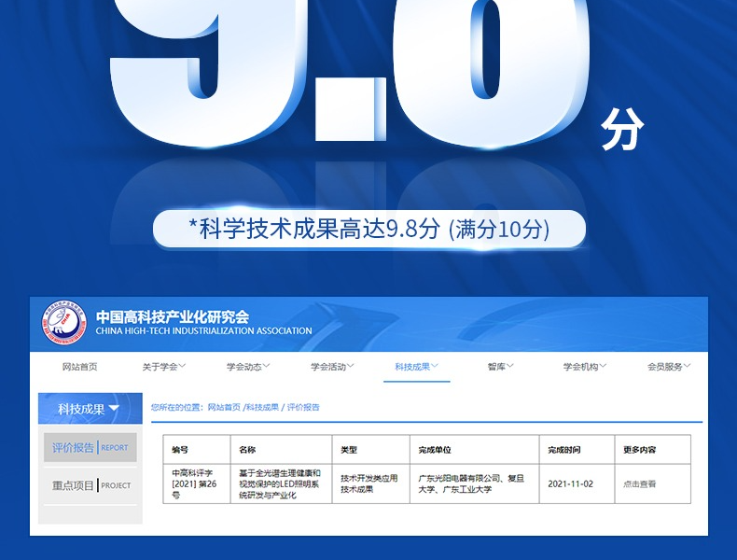Click the 科学技术成果高达9.8分 banner pill
Image resolution: width=737 pixels, height=560 pixels.
[368, 229]
